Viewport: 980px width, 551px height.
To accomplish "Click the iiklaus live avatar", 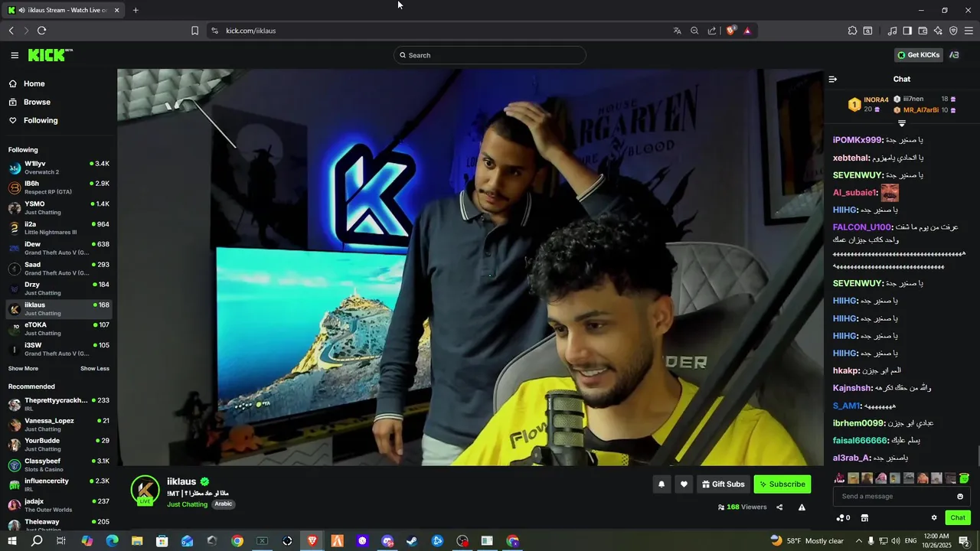I will click(145, 491).
